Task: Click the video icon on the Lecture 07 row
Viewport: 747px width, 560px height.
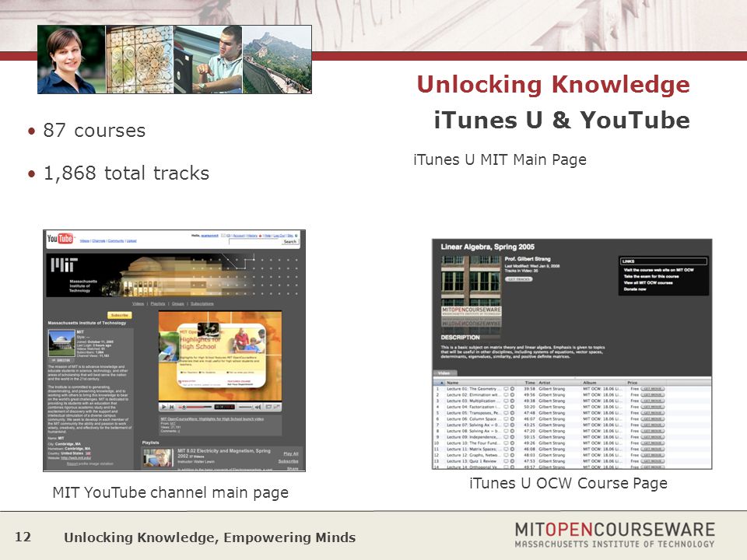Action: [x=506, y=425]
